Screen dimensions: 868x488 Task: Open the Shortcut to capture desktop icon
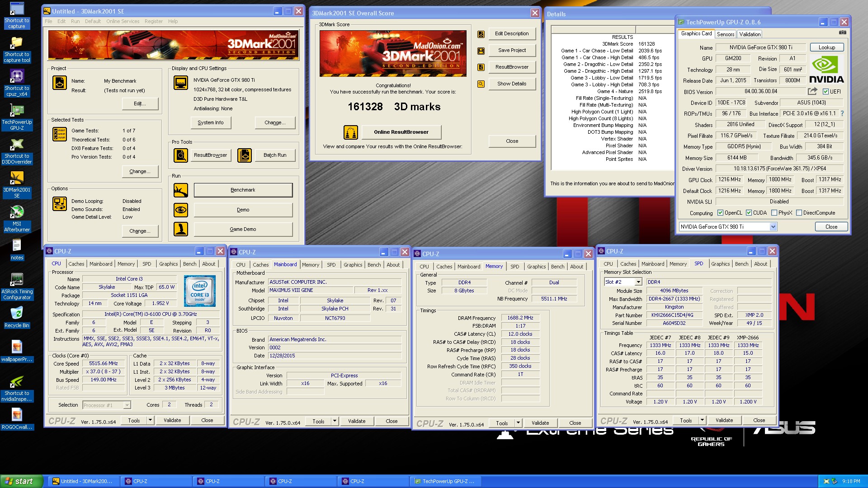17,16
